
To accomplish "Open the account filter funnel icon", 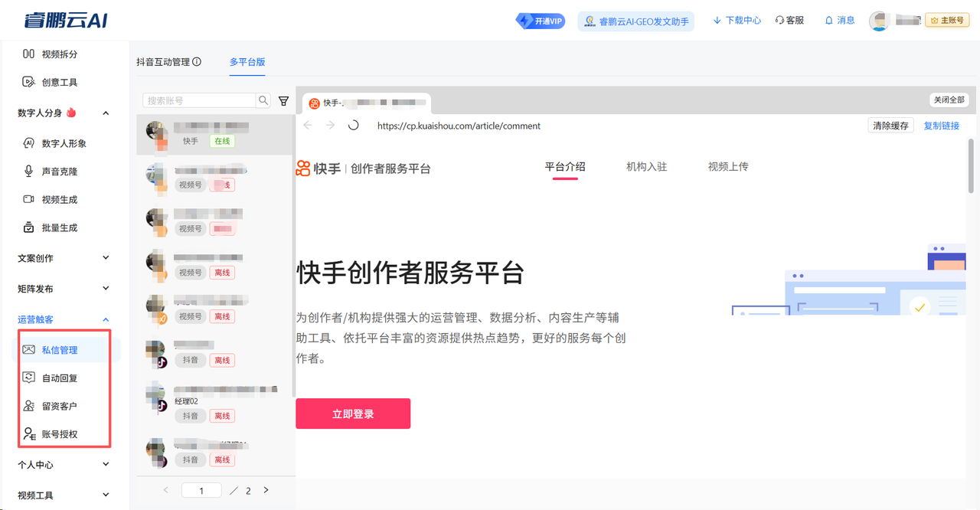I will click(x=283, y=100).
